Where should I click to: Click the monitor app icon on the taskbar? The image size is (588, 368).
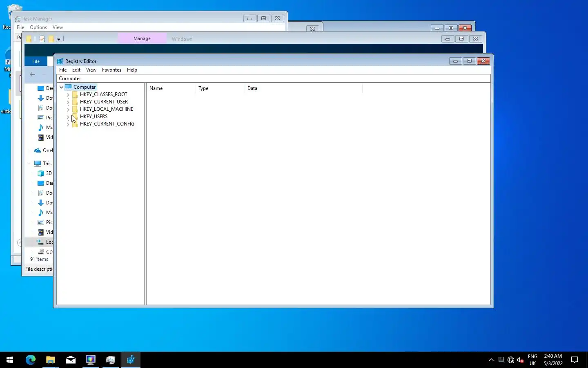coord(91,360)
